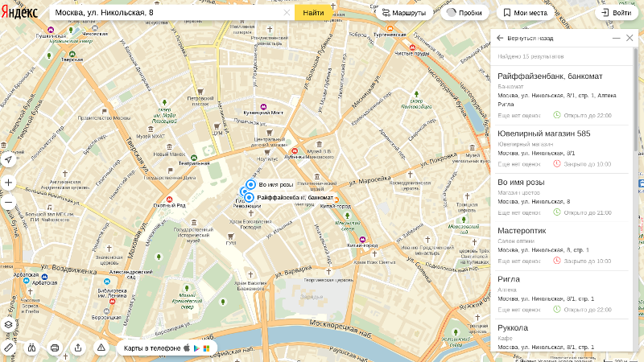Click the road events warning triangle icon
The width and height of the screenshot is (644, 362).
[x=101, y=348]
